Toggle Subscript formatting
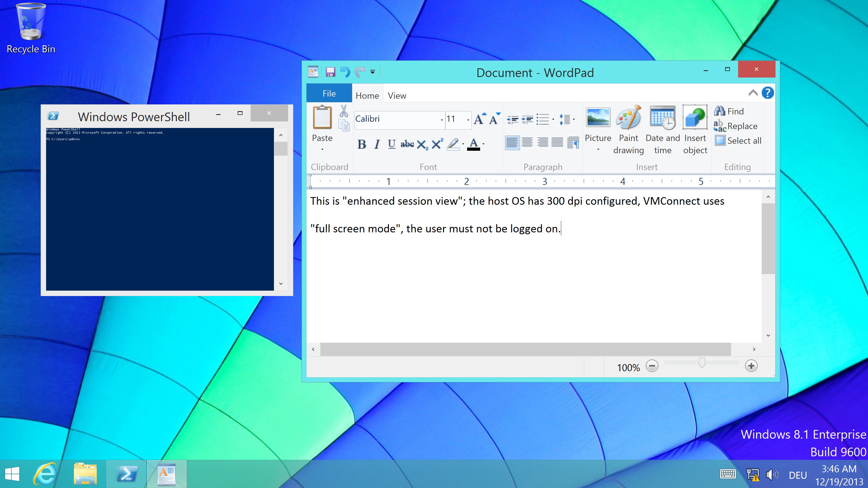 tap(422, 145)
